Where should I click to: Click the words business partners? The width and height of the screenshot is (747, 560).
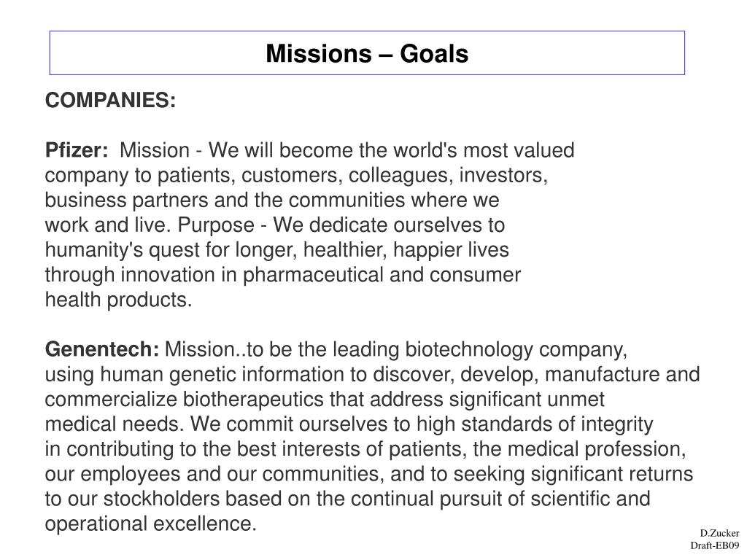click(x=126, y=200)
